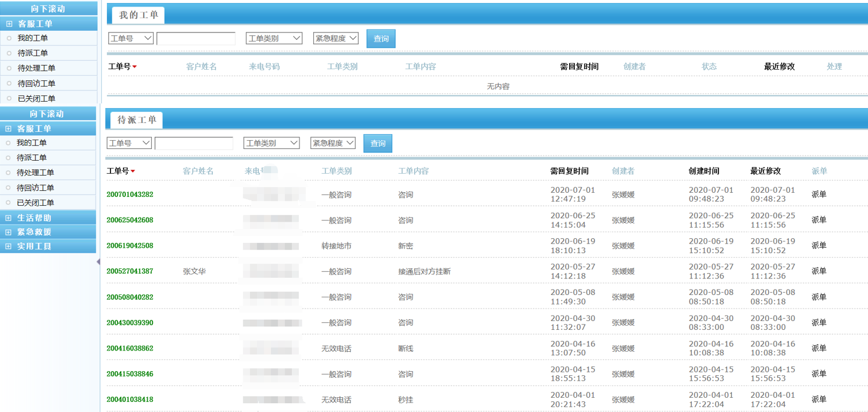Select the 我的工单 panel tab header
This screenshot has height=412, width=868.
[138, 15]
